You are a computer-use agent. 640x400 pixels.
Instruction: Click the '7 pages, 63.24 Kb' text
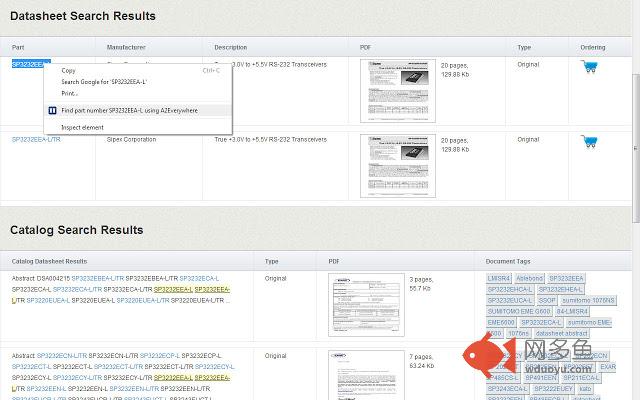pos(422,361)
